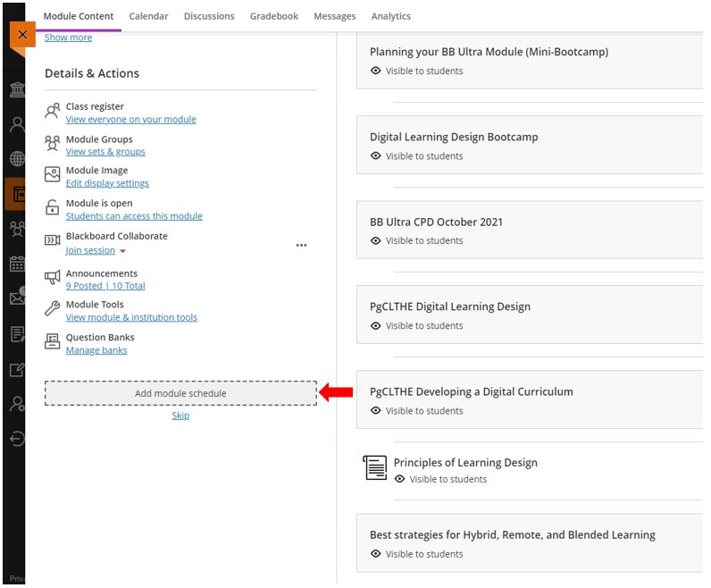Open the Blackboard Collaborate three-dot menu

[x=302, y=245]
